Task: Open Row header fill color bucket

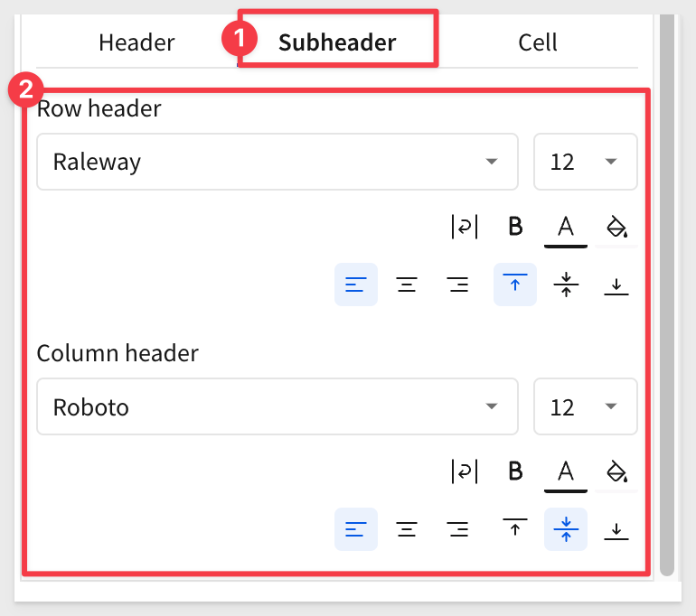Action: (x=616, y=227)
